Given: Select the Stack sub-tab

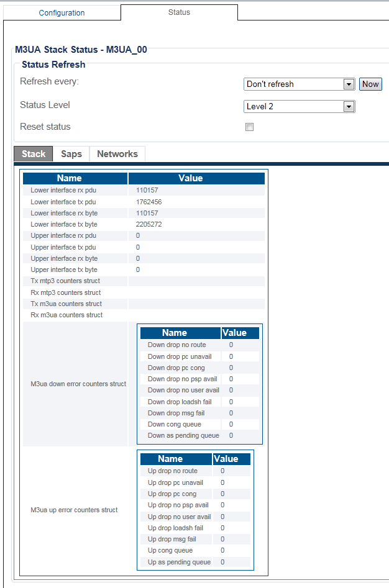Looking at the screenshot, I should tap(34, 154).
